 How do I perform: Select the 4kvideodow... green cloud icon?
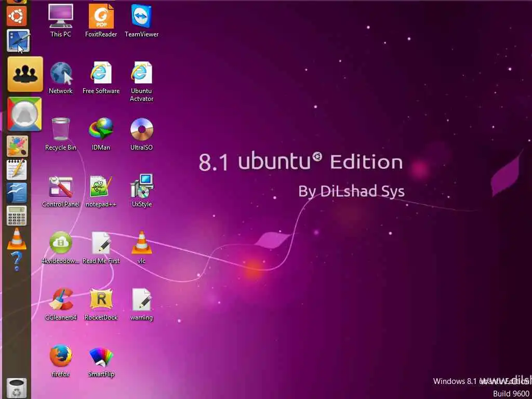(x=60, y=248)
